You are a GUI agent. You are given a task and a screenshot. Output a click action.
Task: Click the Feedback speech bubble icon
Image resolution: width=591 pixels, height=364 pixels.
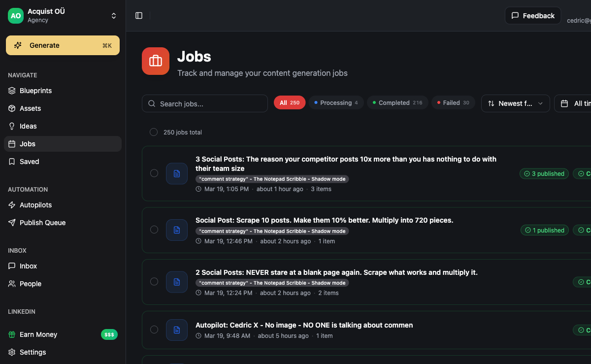515,16
